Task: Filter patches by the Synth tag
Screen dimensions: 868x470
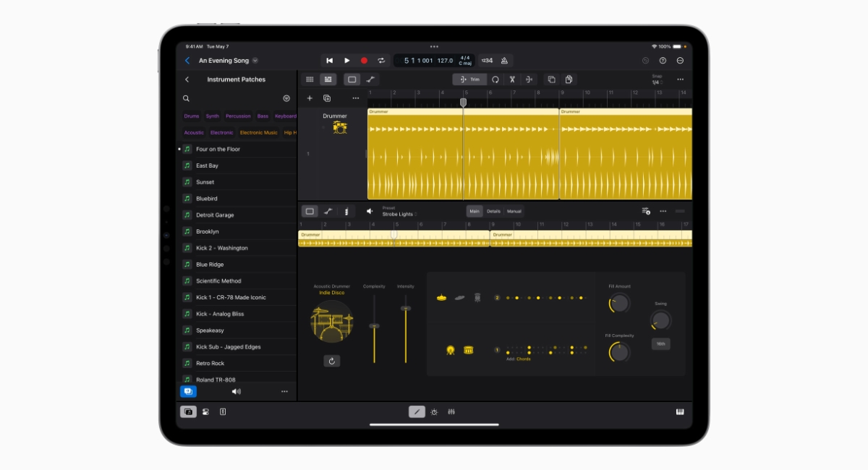Action: pyautogui.click(x=212, y=116)
